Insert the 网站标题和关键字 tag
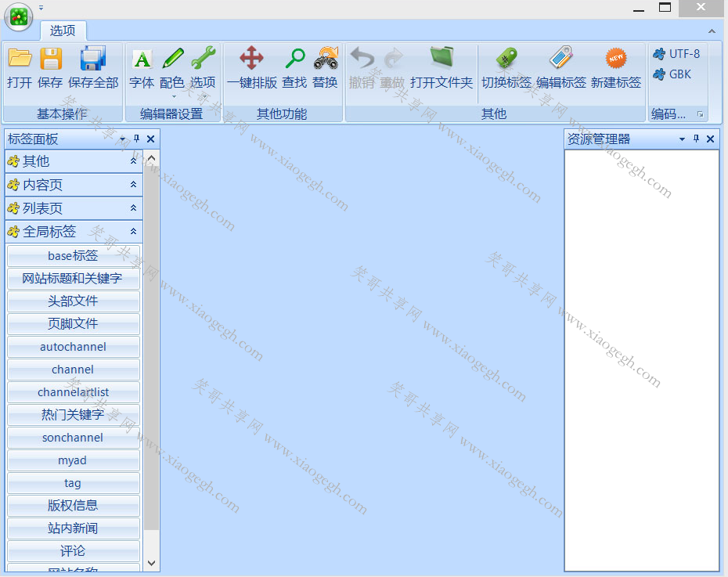 (x=74, y=278)
